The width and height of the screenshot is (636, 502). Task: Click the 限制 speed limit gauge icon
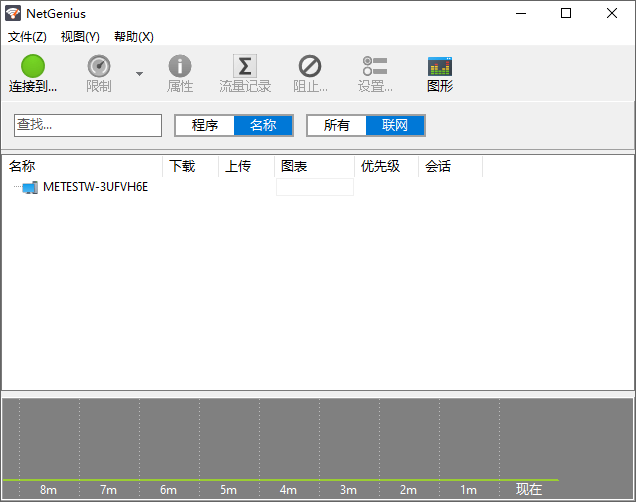tap(99, 66)
